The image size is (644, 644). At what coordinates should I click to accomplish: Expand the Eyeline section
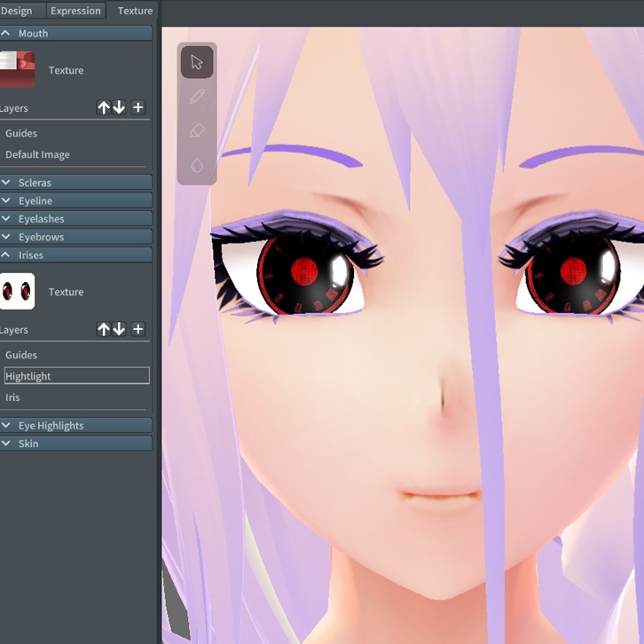coord(75,200)
